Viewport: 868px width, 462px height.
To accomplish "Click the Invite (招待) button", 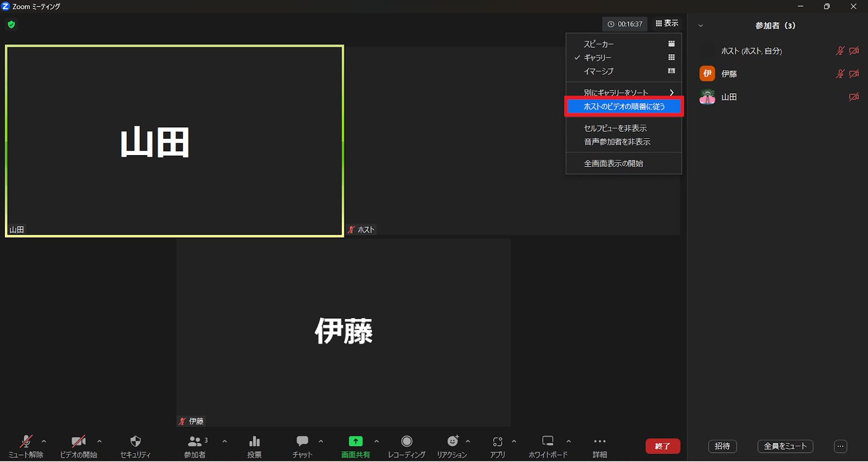I will pos(722,446).
